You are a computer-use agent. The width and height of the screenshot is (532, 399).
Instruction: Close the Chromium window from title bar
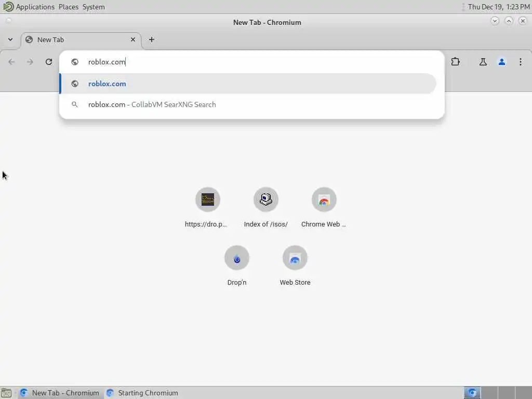click(523, 21)
